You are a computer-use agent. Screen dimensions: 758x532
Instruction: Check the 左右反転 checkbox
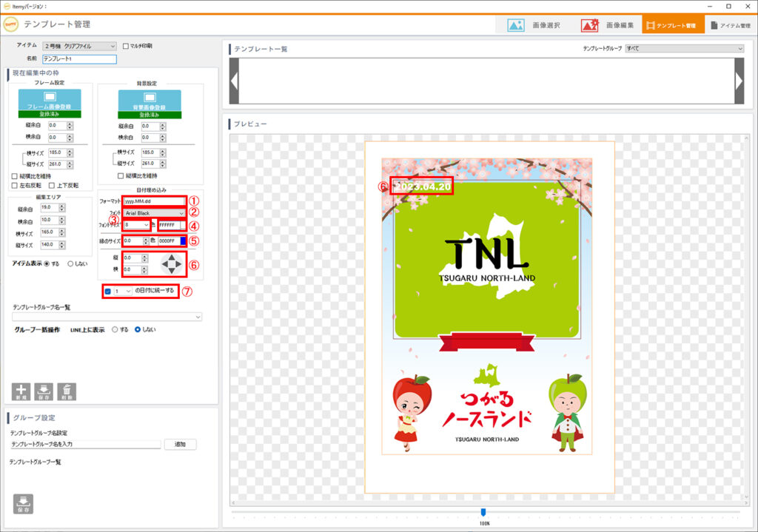coord(15,185)
